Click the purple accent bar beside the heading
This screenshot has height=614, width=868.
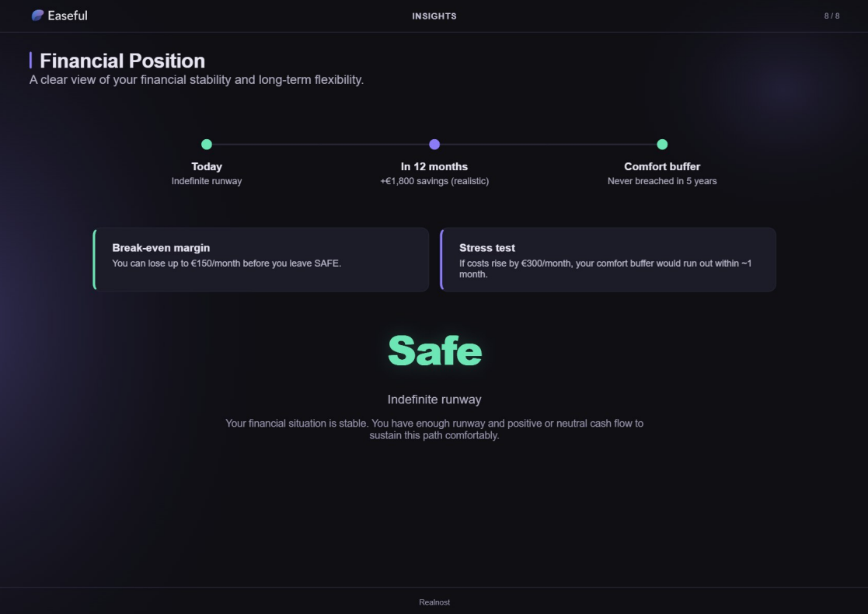30,61
